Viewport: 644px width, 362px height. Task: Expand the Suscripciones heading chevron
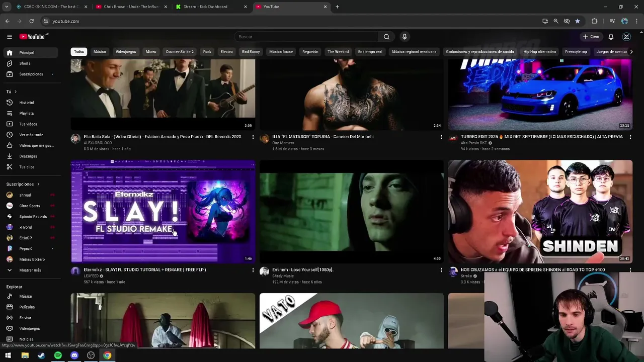click(x=38, y=185)
